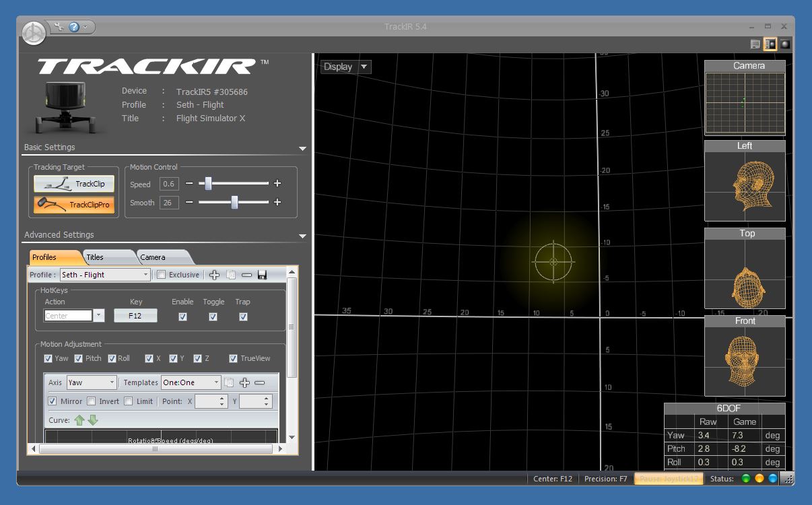Open the round TrackIR application menu button
This screenshot has height=505, width=812.
click(34, 32)
